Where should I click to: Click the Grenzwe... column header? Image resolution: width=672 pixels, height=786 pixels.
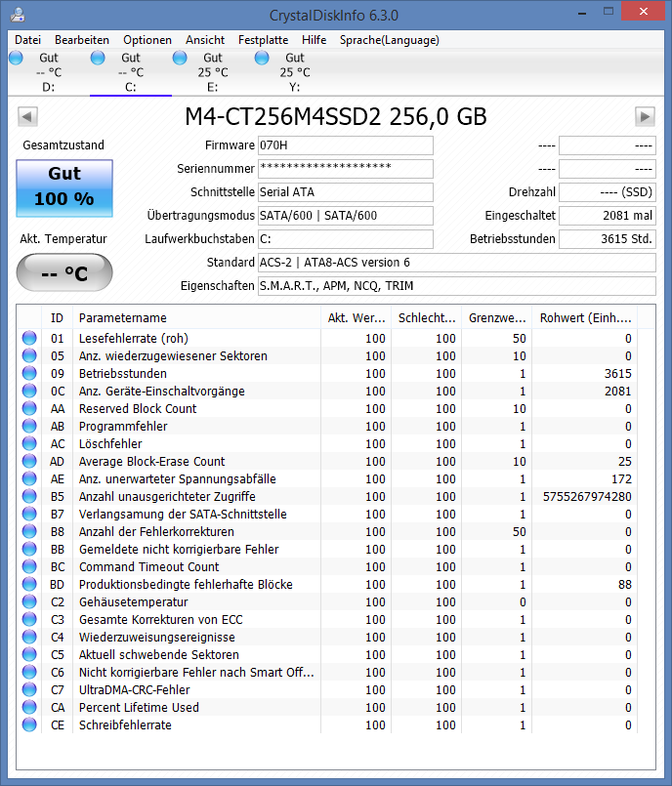pyautogui.click(x=497, y=317)
